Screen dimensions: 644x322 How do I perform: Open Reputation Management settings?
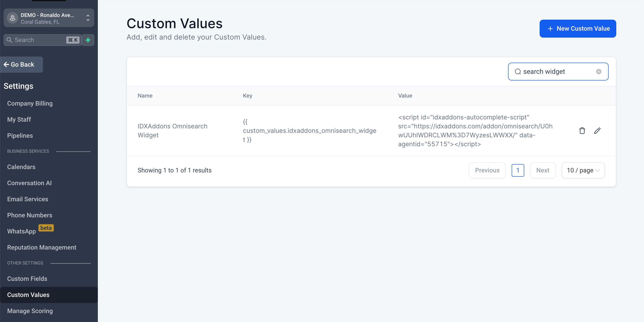[x=41, y=247]
